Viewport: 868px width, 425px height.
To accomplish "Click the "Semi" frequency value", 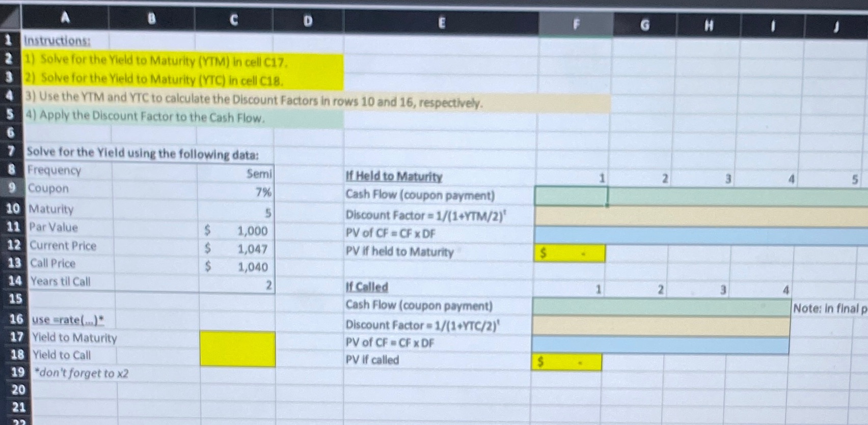I will coord(259,174).
